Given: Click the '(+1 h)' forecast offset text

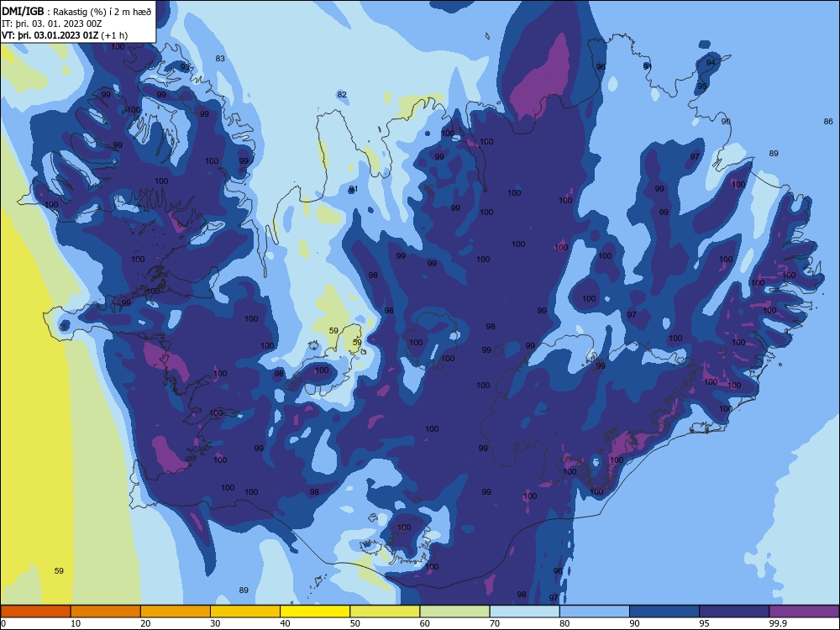Looking at the screenshot, I should pyautogui.click(x=114, y=35).
